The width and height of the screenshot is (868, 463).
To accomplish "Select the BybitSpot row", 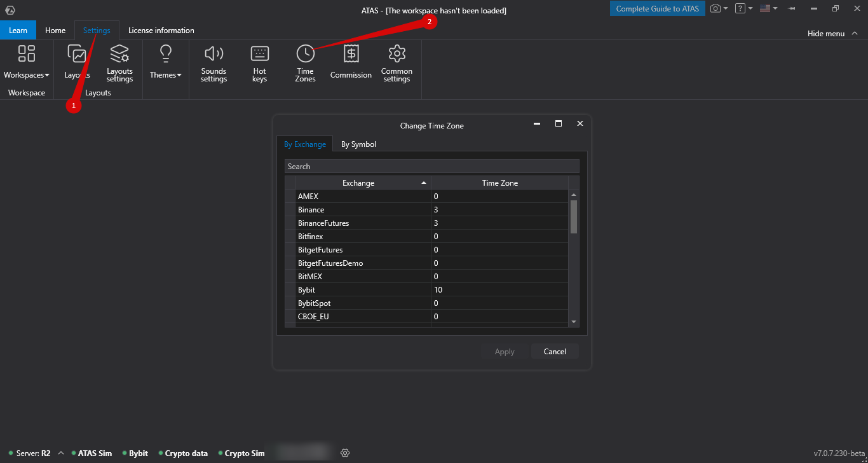I will pos(427,303).
